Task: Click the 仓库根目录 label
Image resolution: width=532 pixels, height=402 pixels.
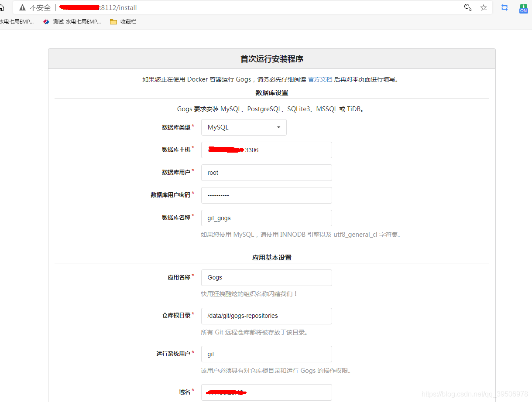Action: [x=176, y=315]
